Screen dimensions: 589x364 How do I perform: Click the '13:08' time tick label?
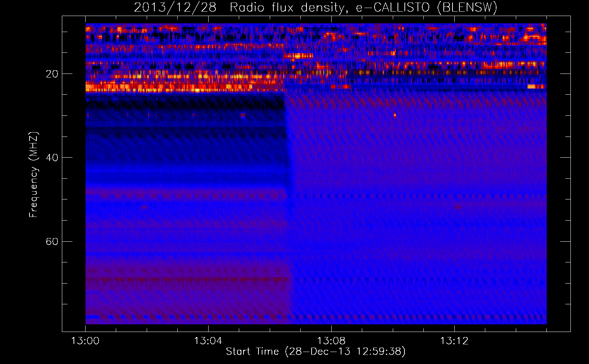[x=331, y=341]
